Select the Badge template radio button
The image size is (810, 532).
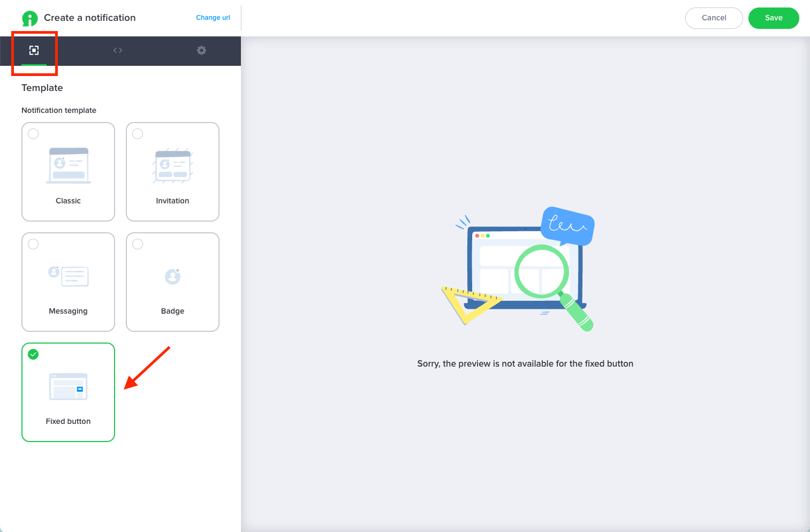[x=138, y=244]
